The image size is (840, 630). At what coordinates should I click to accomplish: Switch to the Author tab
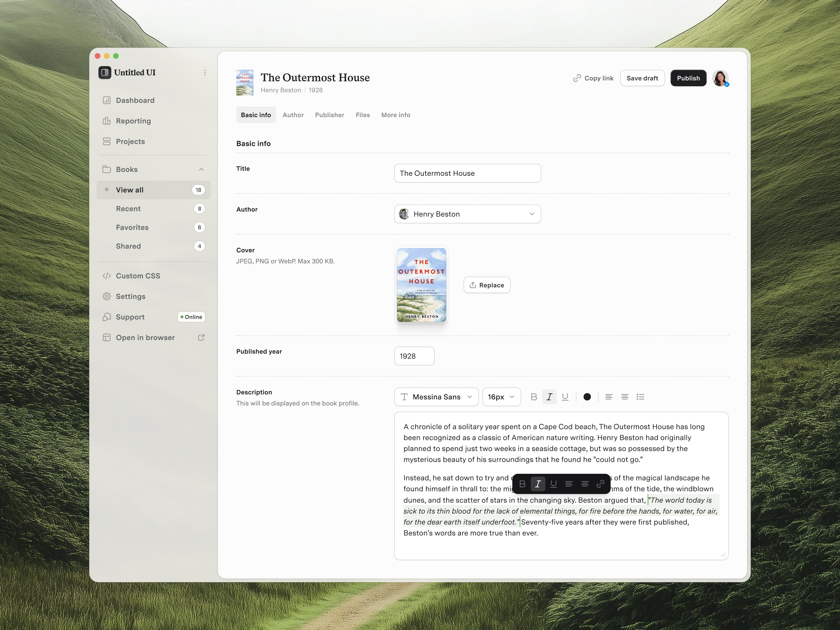pyautogui.click(x=293, y=115)
